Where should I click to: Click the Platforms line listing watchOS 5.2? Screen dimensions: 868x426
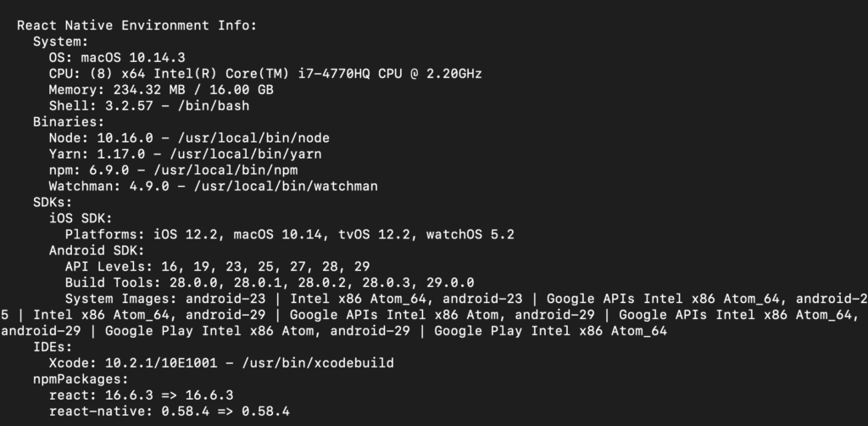click(289, 234)
